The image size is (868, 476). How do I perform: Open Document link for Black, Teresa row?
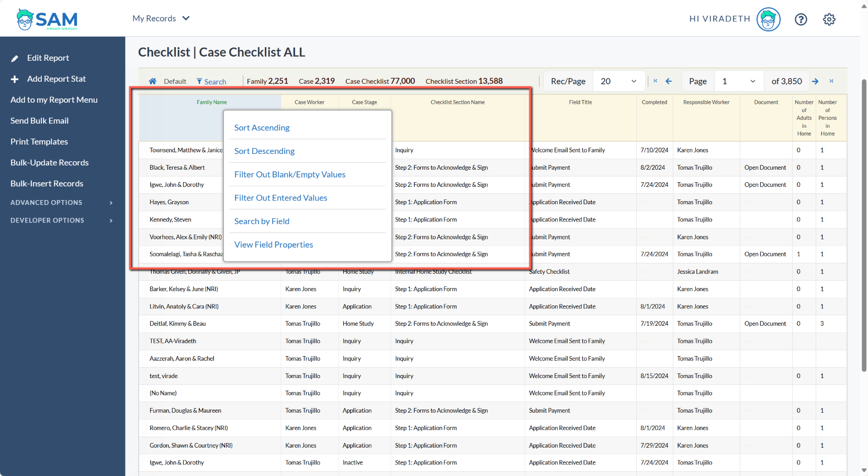[x=765, y=168]
